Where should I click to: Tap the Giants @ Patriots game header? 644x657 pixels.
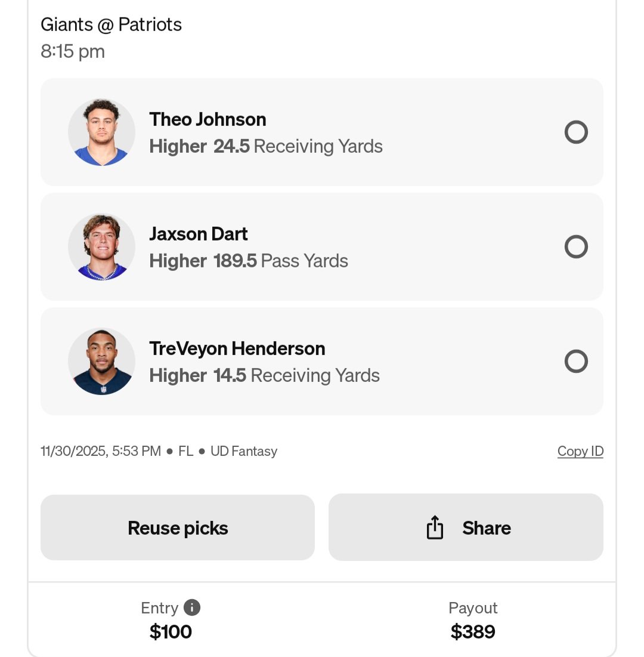click(x=111, y=24)
